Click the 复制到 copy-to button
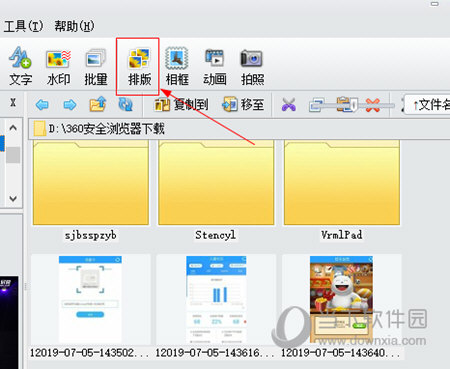This screenshot has width=450, height=369. point(181,105)
